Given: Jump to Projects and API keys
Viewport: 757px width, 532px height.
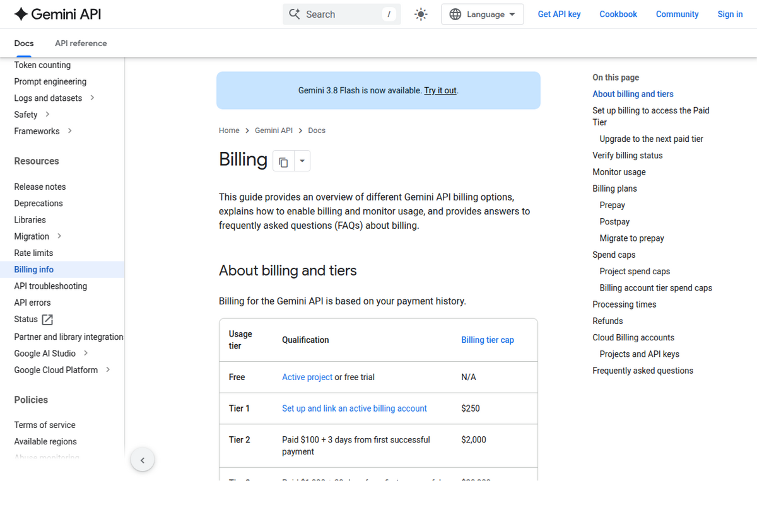Looking at the screenshot, I should point(639,354).
